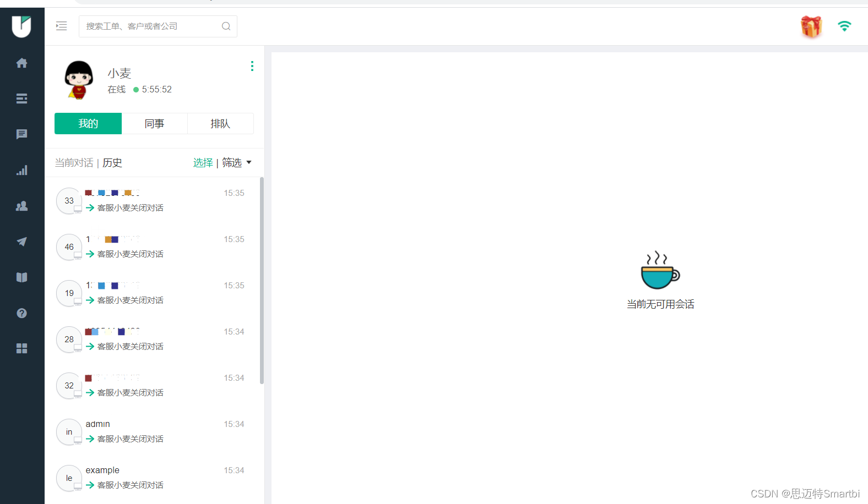
Task: Expand the 筛选 dropdown
Action: coord(237,163)
